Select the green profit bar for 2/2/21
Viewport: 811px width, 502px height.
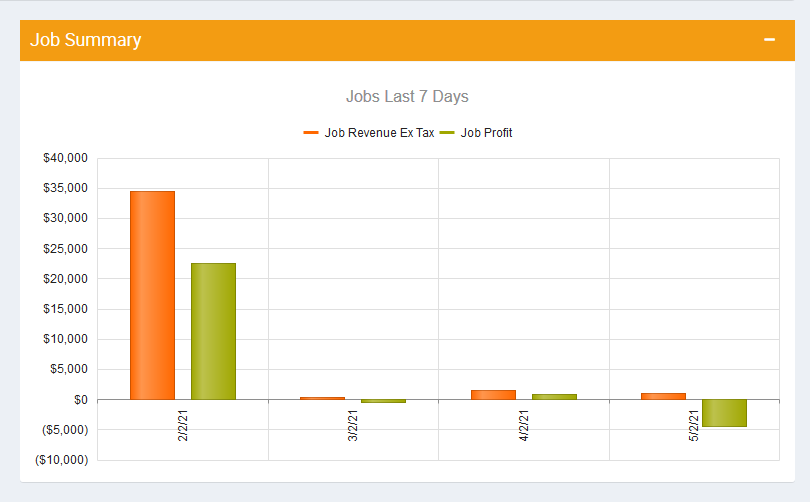(213, 331)
